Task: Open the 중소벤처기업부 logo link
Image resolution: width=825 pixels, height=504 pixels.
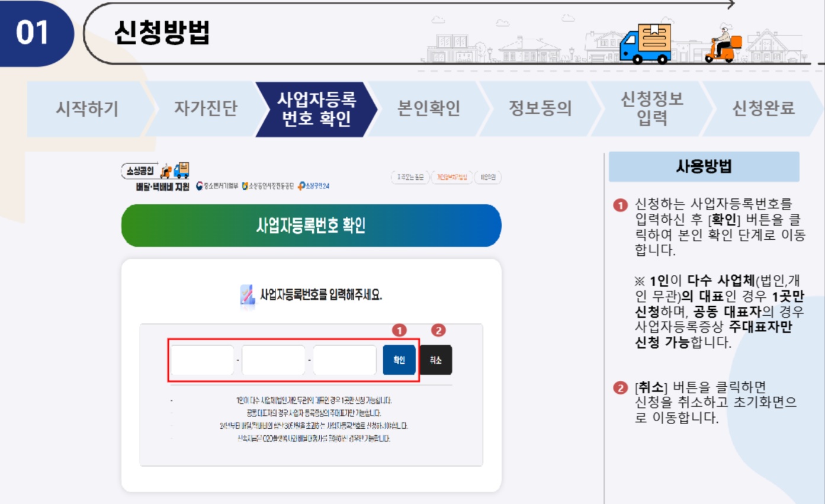Action: click(x=217, y=186)
